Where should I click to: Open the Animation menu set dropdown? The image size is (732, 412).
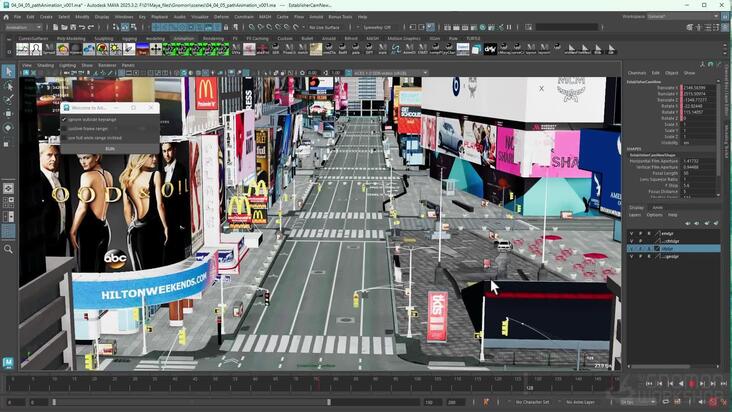tap(23, 28)
